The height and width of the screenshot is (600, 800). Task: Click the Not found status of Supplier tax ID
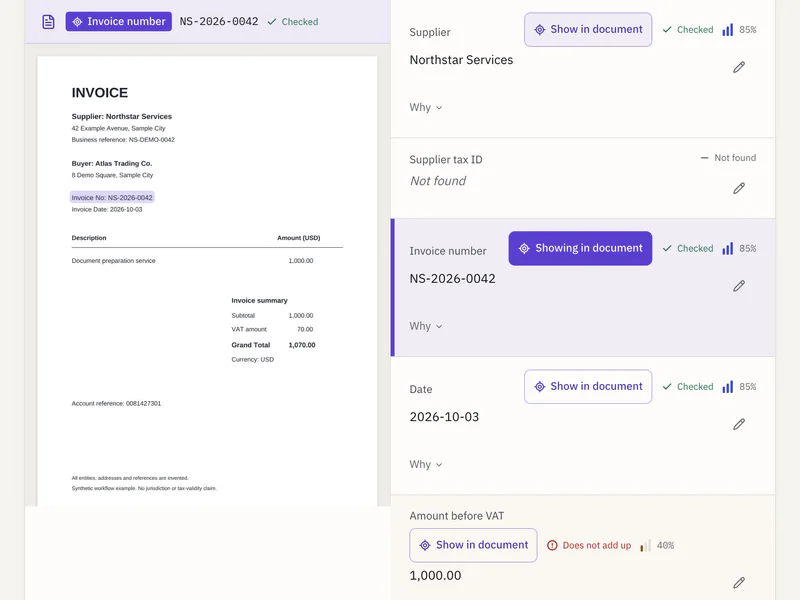coord(728,158)
